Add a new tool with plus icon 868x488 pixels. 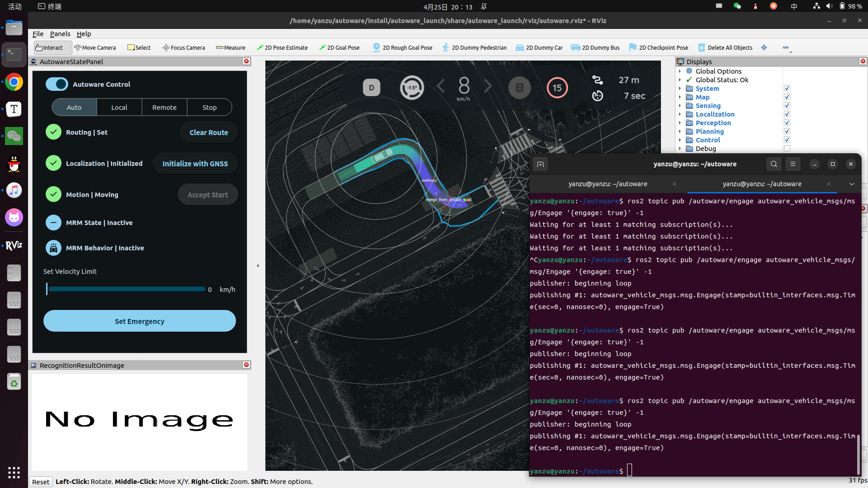764,47
